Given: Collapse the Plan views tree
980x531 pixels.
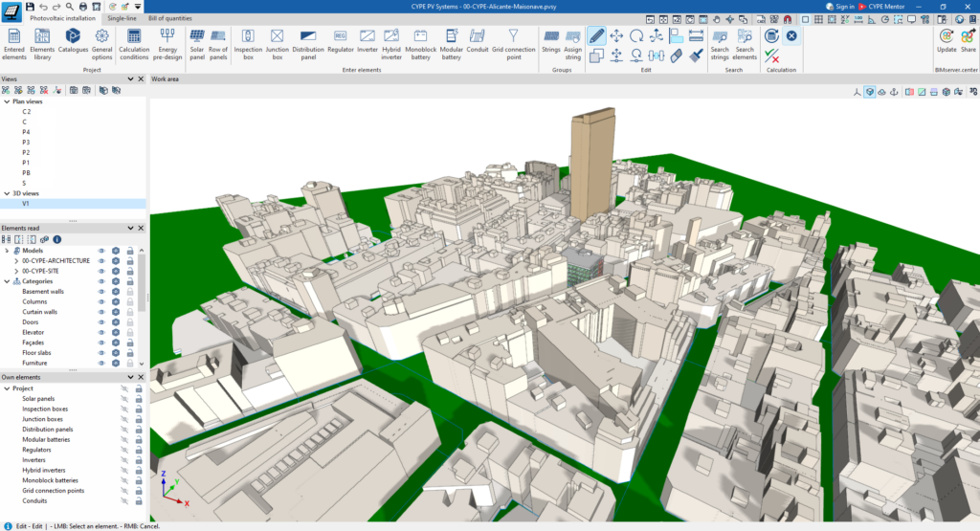Looking at the screenshot, I should click(x=7, y=101).
